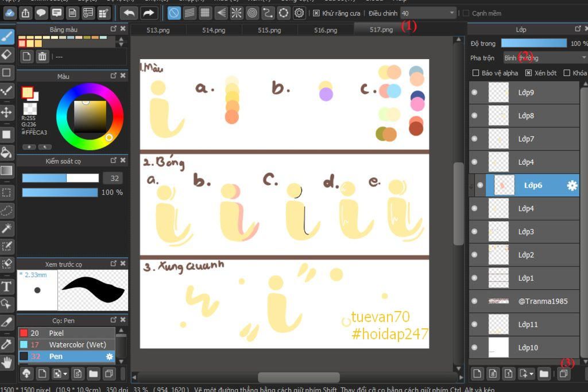Toggle the Khử răng cưa checkbox
The width and height of the screenshot is (588, 392).
pos(316,14)
